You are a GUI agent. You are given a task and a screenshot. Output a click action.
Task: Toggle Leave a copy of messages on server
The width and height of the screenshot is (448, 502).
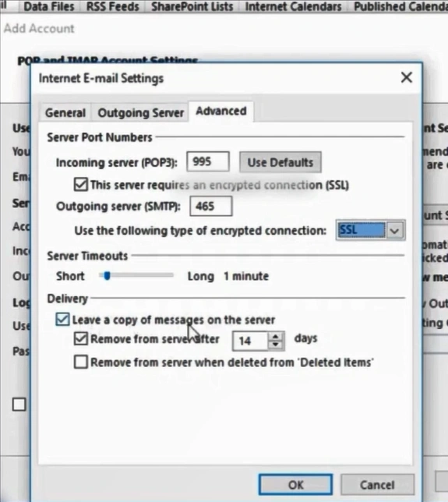[x=62, y=320]
